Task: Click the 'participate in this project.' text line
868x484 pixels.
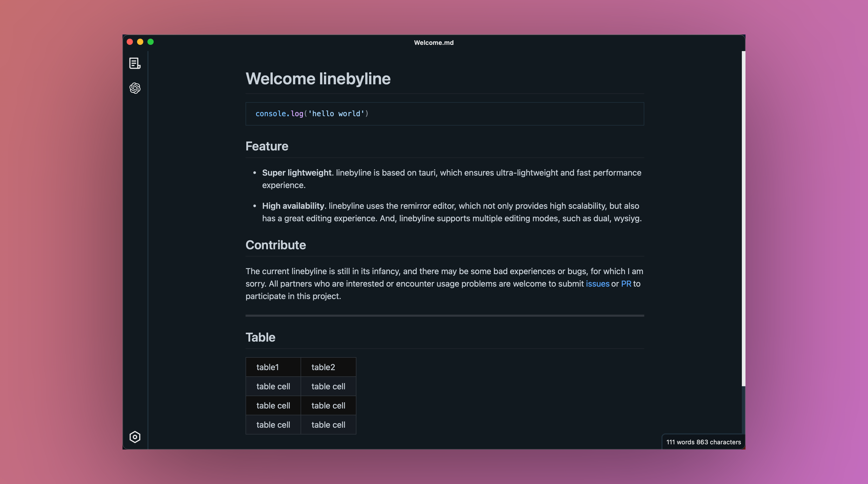Action: tap(293, 296)
